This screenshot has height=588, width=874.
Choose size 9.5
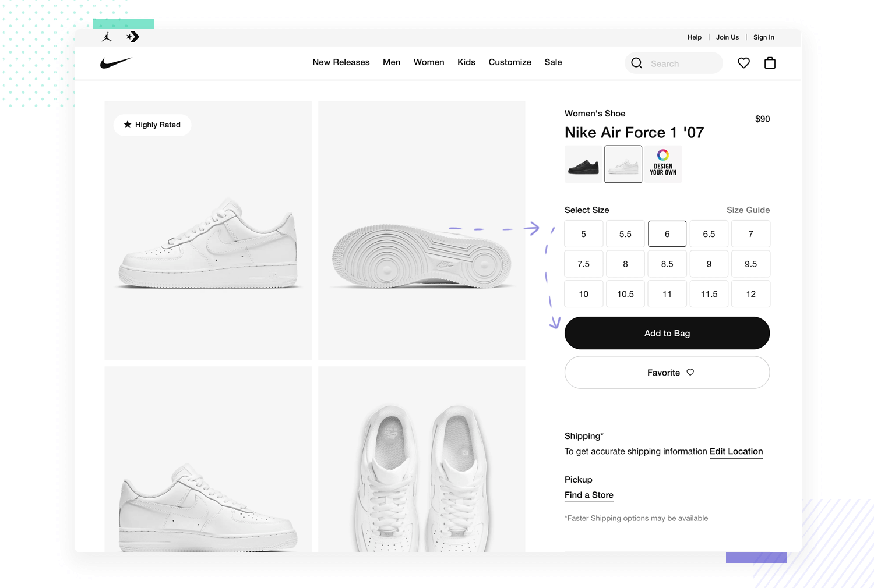[x=751, y=264]
